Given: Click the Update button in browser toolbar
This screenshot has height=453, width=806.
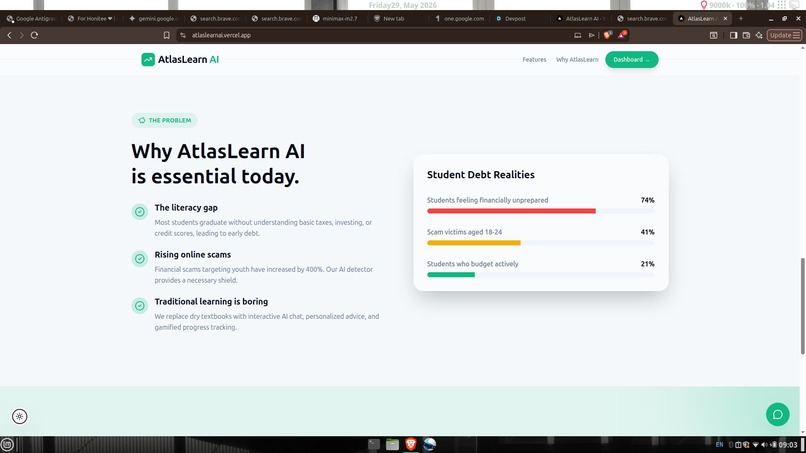Looking at the screenshot, I should click(784, 35).
